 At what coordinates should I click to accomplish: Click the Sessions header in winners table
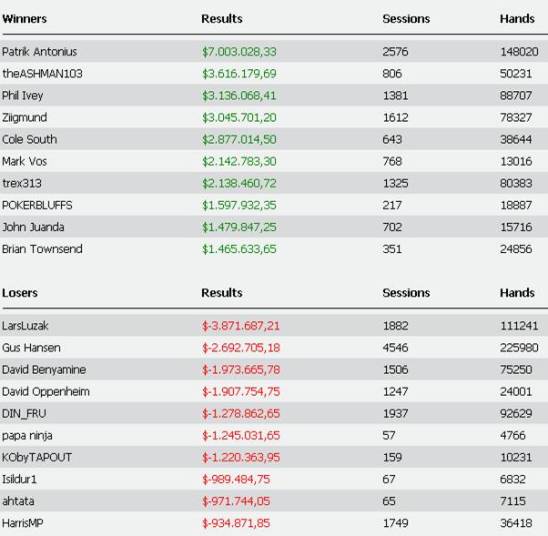[x=406, y=19]
